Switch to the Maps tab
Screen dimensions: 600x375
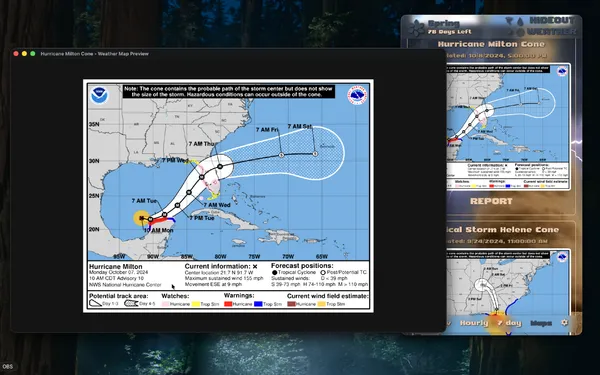541,323
